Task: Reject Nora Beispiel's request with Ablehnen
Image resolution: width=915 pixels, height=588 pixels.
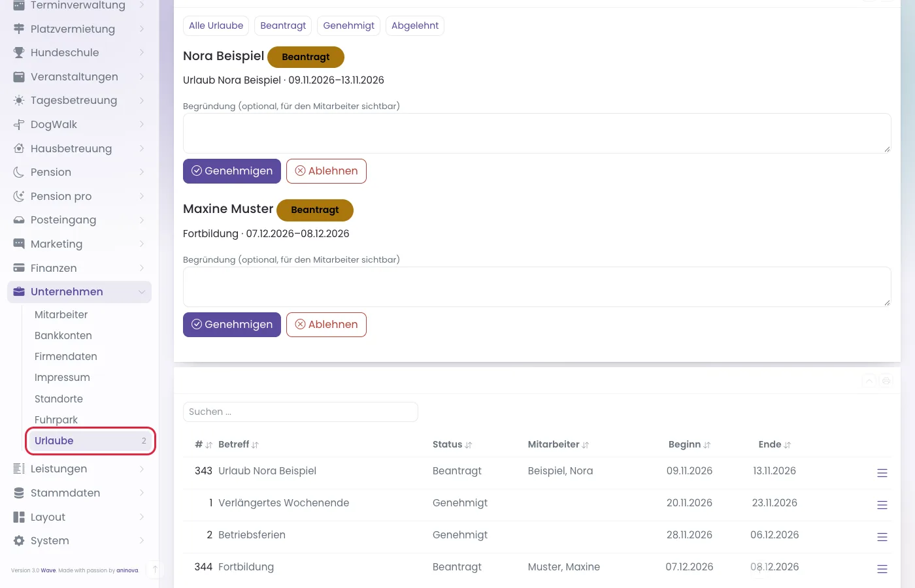Action: tap(326, 171)
